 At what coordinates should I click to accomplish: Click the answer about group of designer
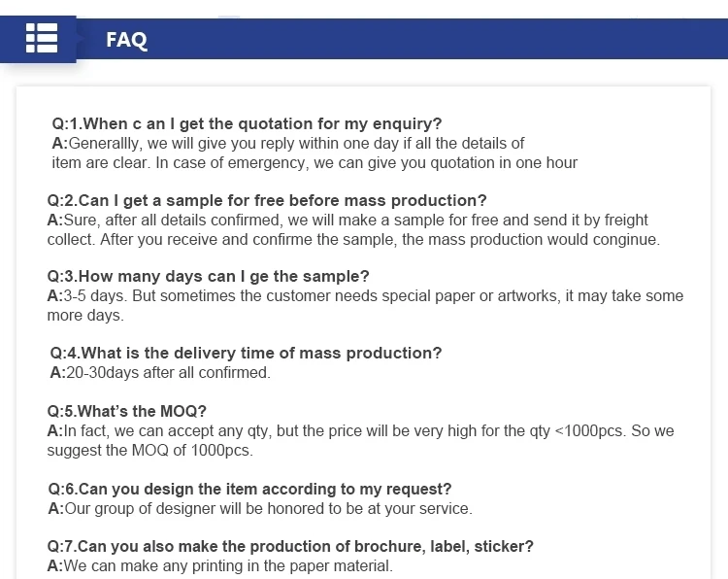pos(260,508)
